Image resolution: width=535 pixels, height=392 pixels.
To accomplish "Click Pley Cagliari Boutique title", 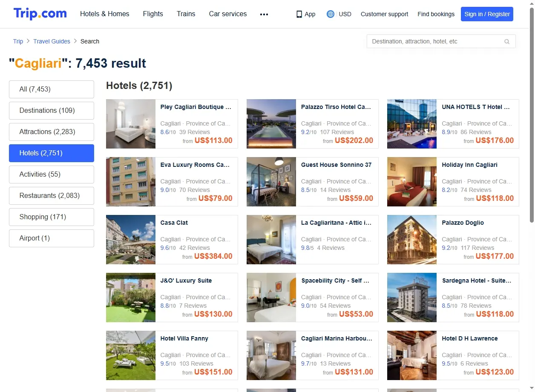I will [196, 107].
